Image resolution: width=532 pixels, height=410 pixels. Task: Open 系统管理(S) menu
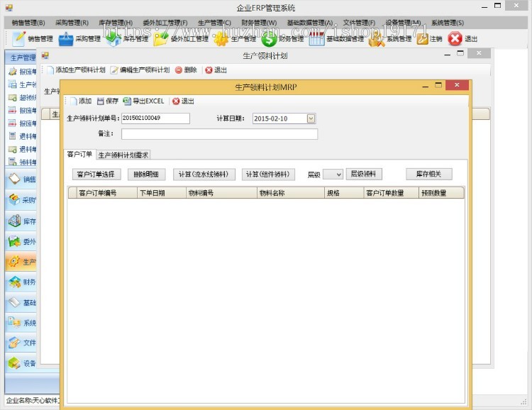[x=448, y=23]
